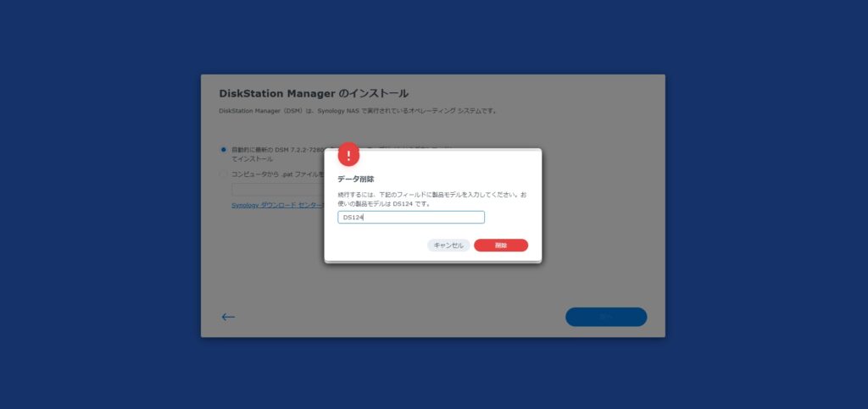Click the red exclamation warning icon
Viewport: 868px width, 409px height.
[348, 155]
